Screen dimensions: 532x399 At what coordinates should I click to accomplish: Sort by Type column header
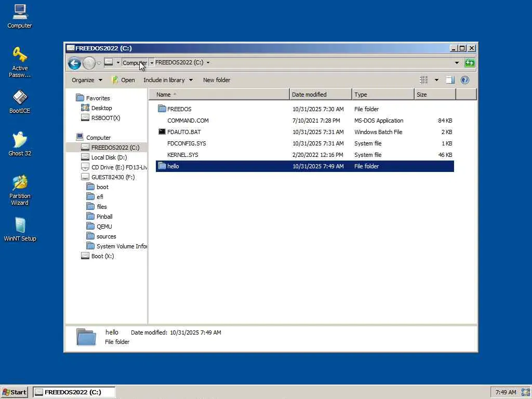(383, 95)
